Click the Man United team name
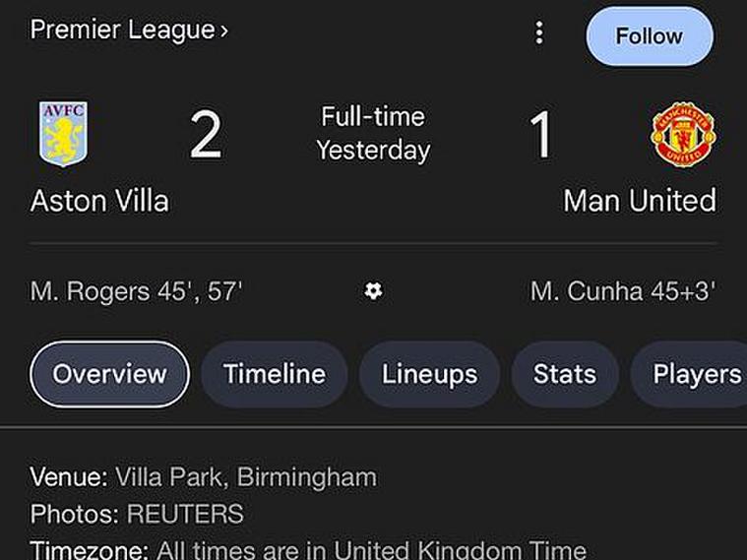 point(639,201)
